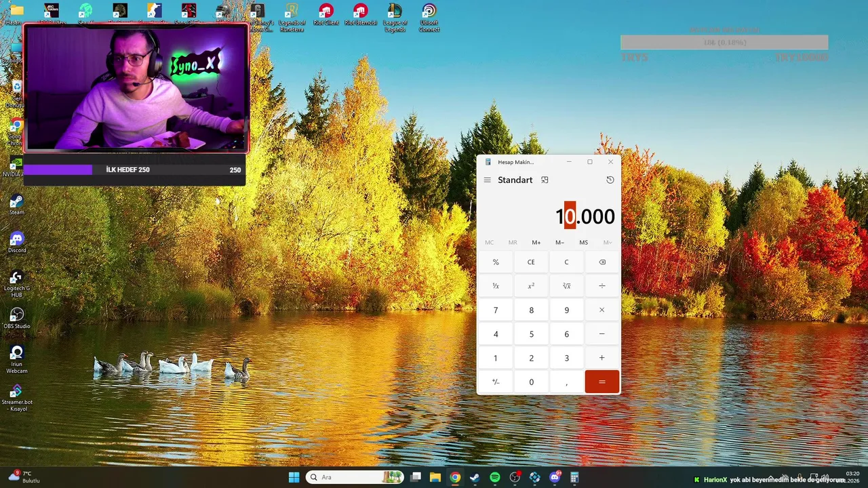Open the Discord desktop shortcut
This screenshot has height=488, width=868.
[x=17, y=243]
